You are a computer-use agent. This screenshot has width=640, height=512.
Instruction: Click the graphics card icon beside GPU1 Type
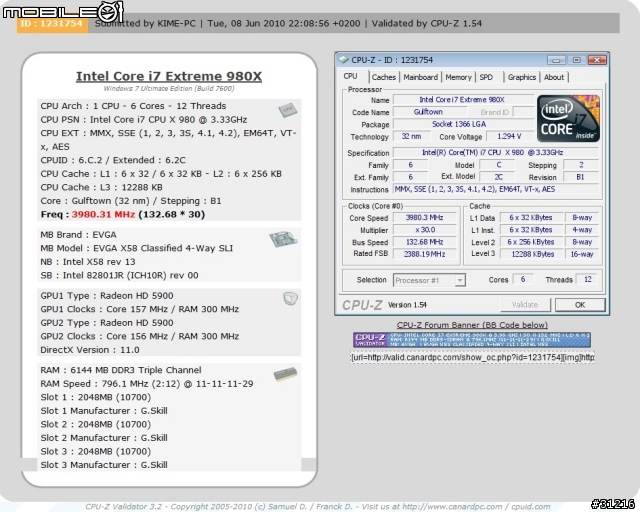[x=290, y=298]
